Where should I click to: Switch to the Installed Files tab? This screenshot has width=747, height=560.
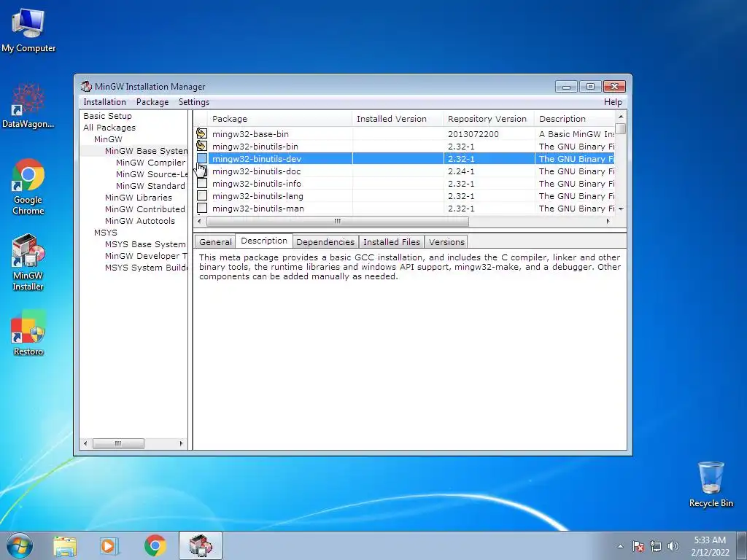tap(392, 242)
